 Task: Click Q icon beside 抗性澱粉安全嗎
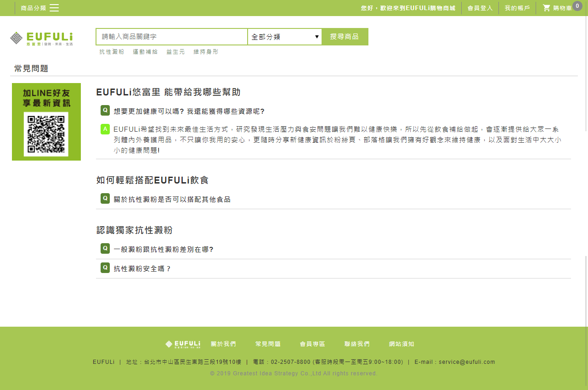(105, 267)
